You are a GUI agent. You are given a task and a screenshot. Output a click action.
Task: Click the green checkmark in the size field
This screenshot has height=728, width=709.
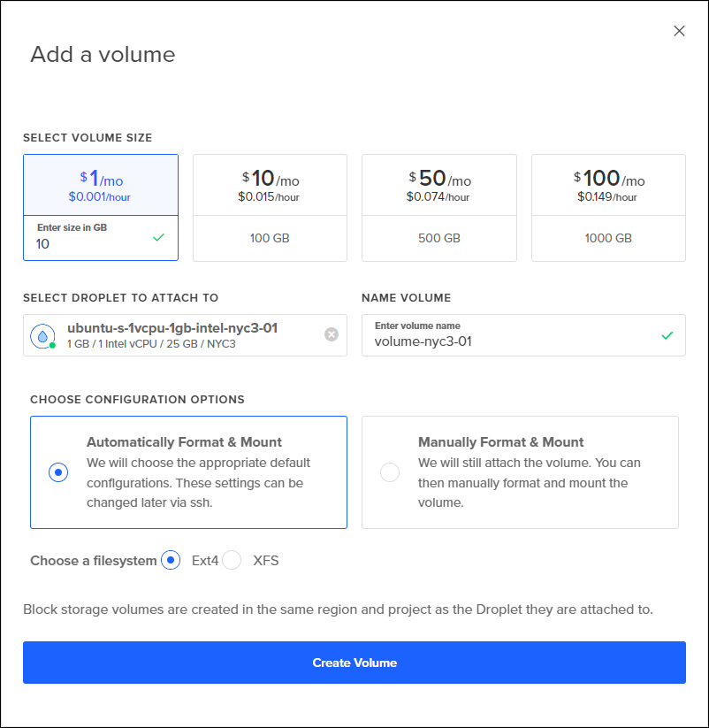point(158,237)
